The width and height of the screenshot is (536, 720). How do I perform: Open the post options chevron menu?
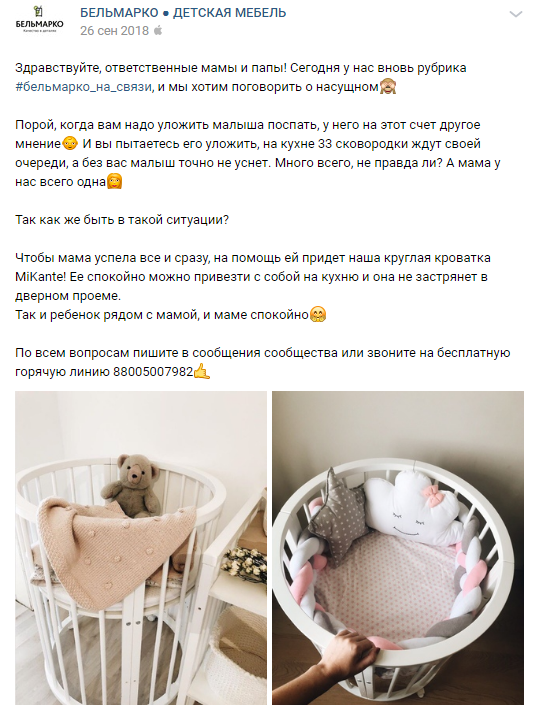(516, 14)
